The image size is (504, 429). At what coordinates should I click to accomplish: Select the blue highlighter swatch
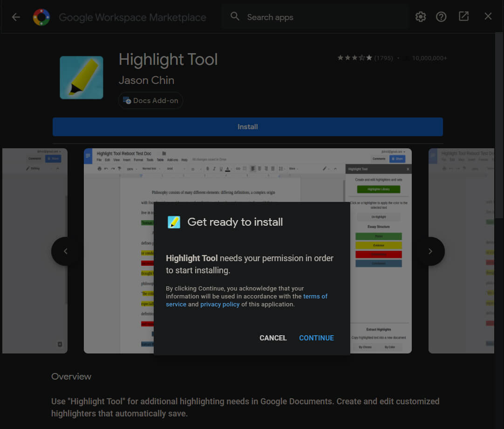pos(379,263)
